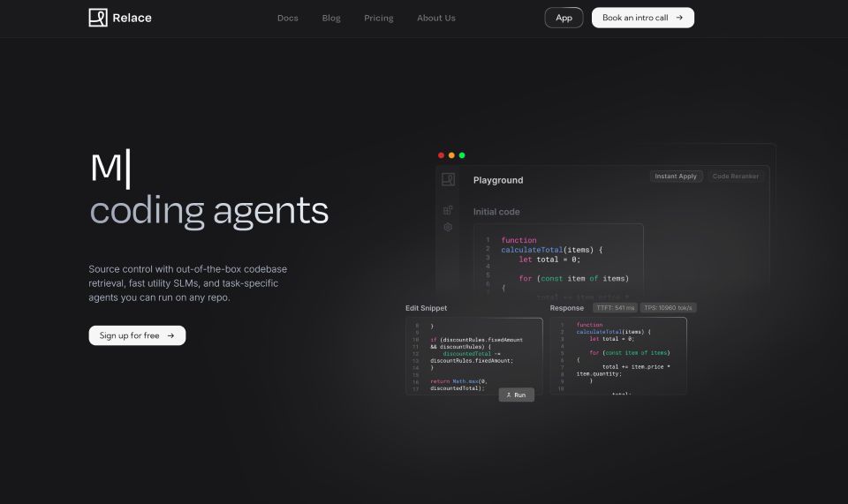The width and height of the screenshot is (848, 504).
Task: Select the Instant Apply tab
Action: (x=676, y=177)
